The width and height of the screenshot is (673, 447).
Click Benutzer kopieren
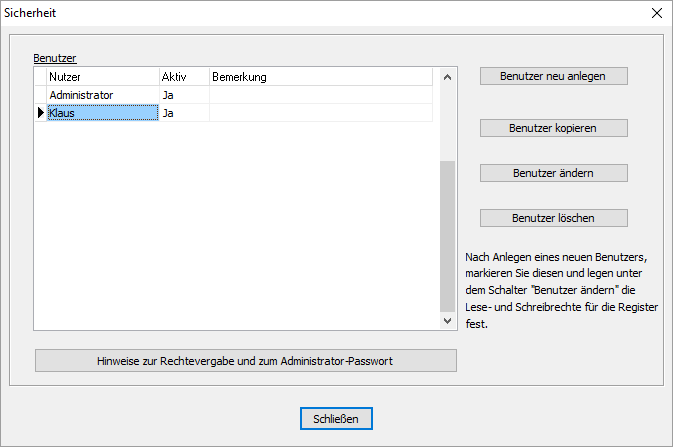click(x=553, y=128)
